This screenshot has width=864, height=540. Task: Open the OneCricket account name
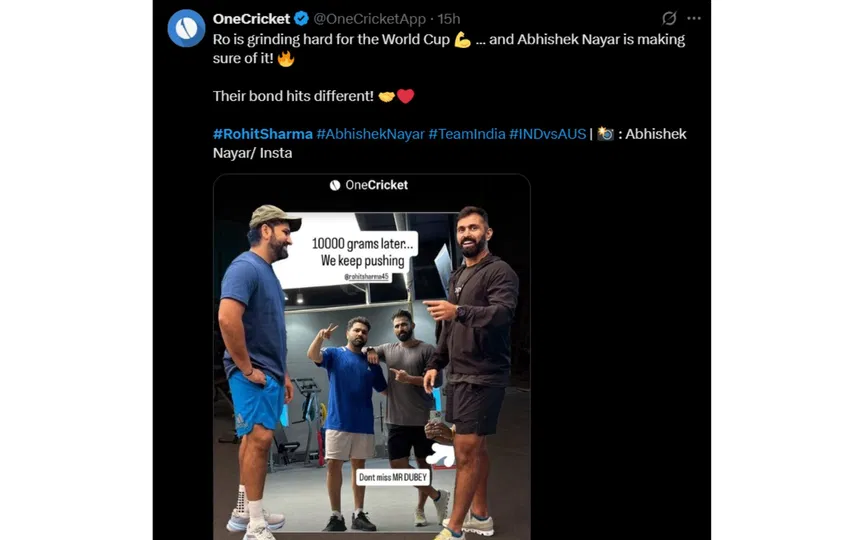point(251,19)
